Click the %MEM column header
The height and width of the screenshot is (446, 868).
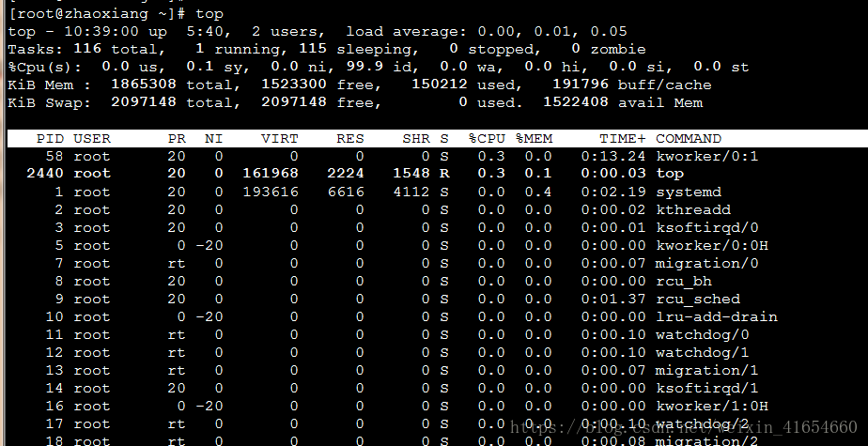pyautogui.click(x=534, y=138)
